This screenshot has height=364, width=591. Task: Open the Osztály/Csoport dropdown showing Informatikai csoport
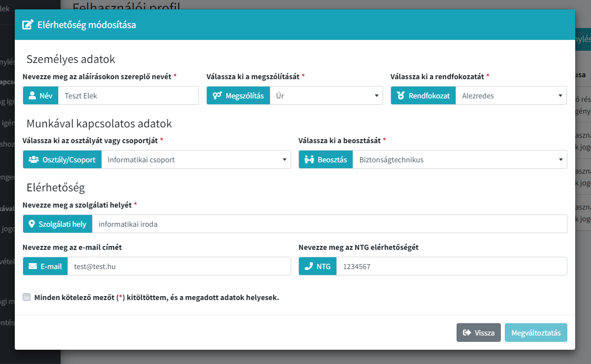click(x=196, y=159)
